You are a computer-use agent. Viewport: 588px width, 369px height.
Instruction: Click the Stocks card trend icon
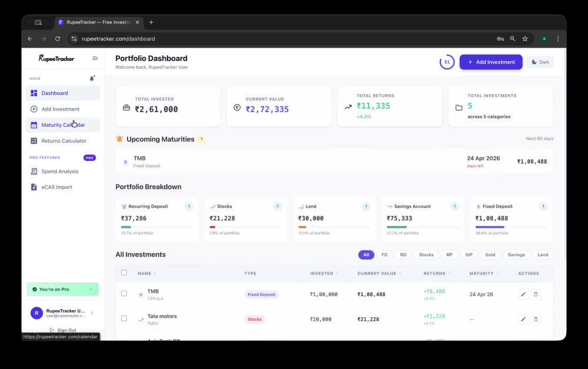(213, 206)
